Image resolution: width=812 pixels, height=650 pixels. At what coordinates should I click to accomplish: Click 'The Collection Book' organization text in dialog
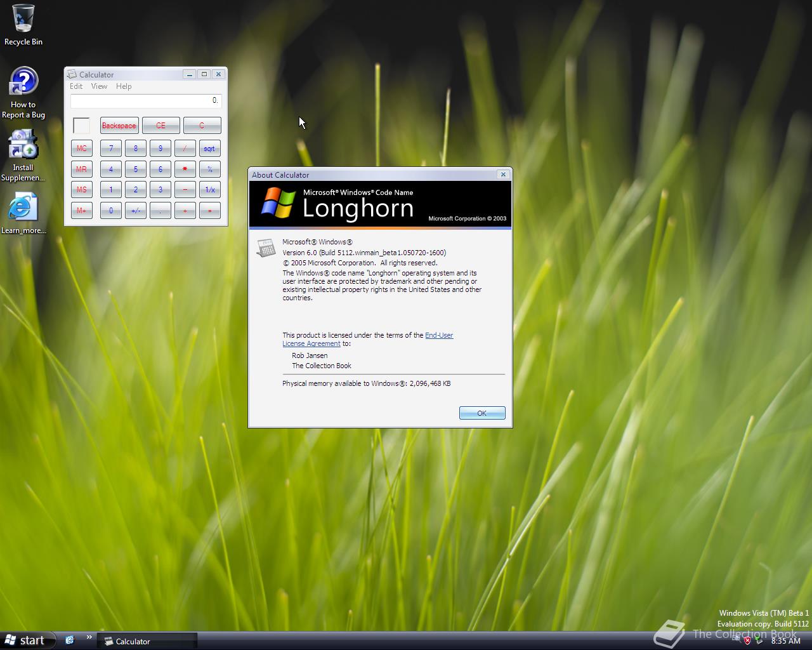click(x=322, y=366)
